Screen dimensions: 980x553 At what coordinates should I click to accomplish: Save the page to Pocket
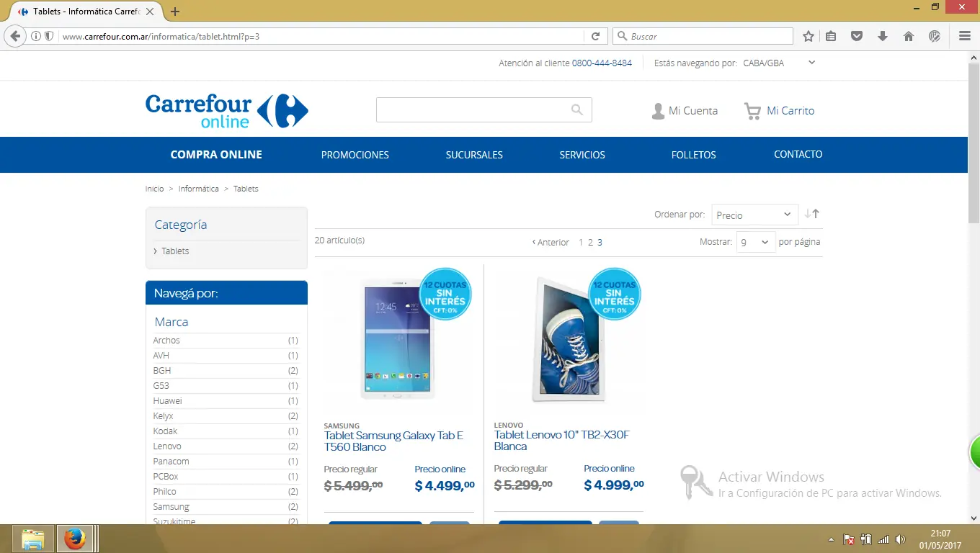click(x=857, y=36)
